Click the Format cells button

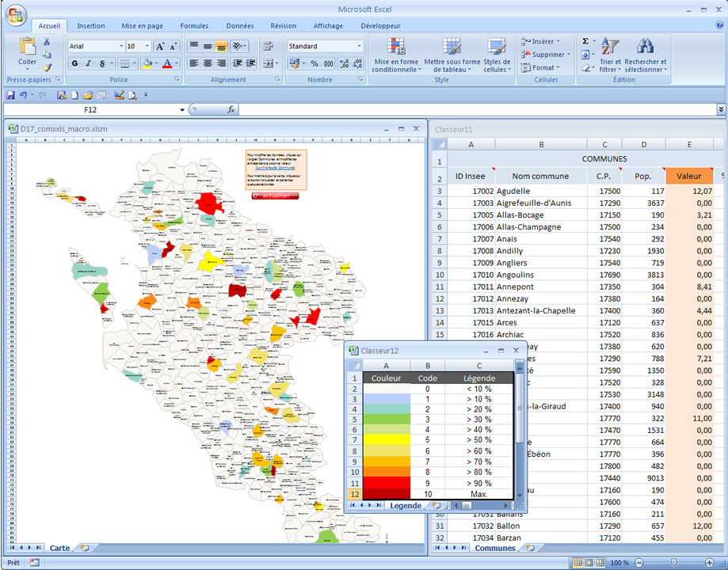(541, 68)
